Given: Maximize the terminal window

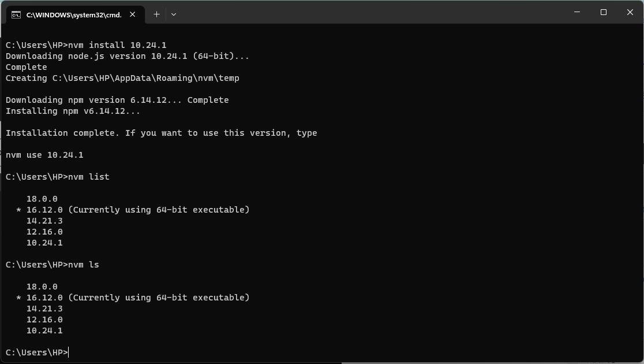Looking at the screenshot, I should [604, 12].
